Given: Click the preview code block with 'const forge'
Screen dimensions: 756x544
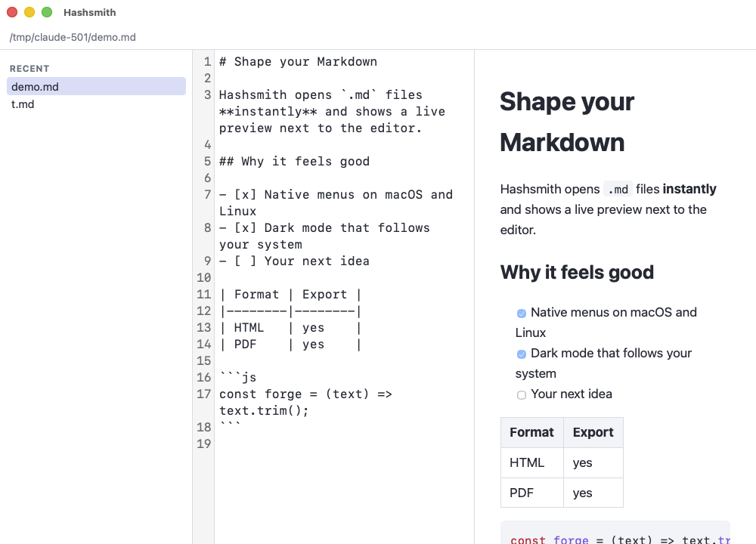Looking at the screenshot, I should coord(615,533).
